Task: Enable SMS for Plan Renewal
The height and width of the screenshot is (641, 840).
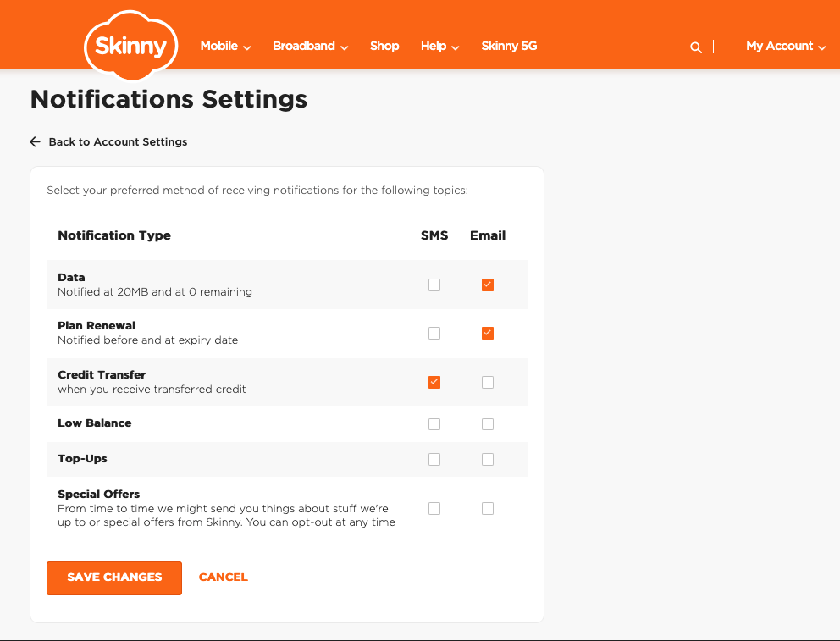Action: tap(434, 334)
